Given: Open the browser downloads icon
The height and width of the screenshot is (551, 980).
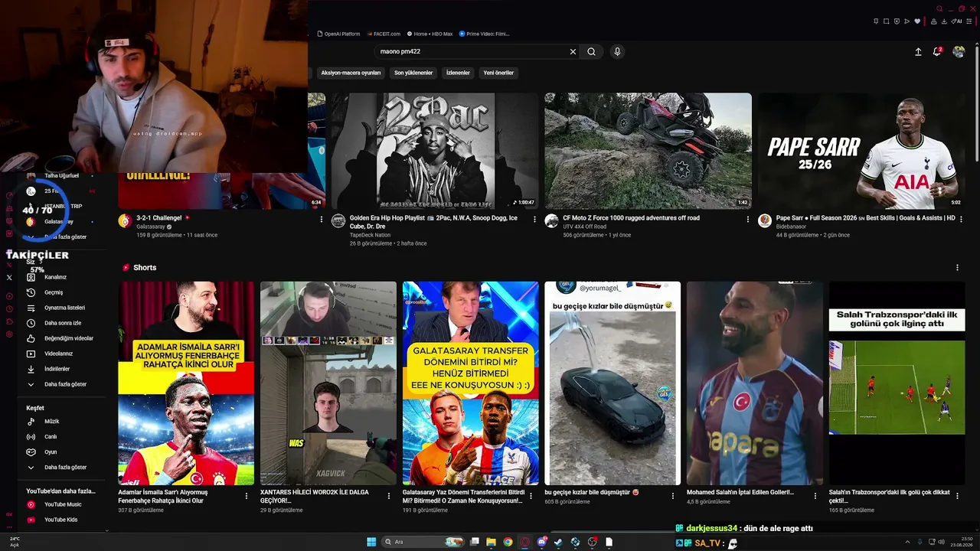Looking at the screenshot, I should (945, 21).
